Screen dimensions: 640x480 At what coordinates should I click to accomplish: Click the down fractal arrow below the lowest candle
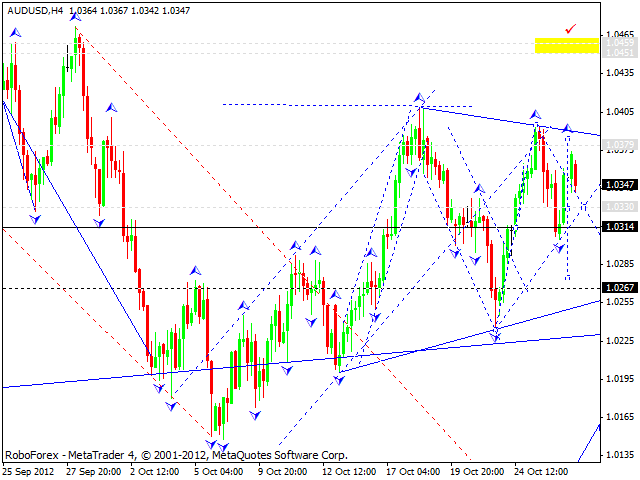click(223, 448)
